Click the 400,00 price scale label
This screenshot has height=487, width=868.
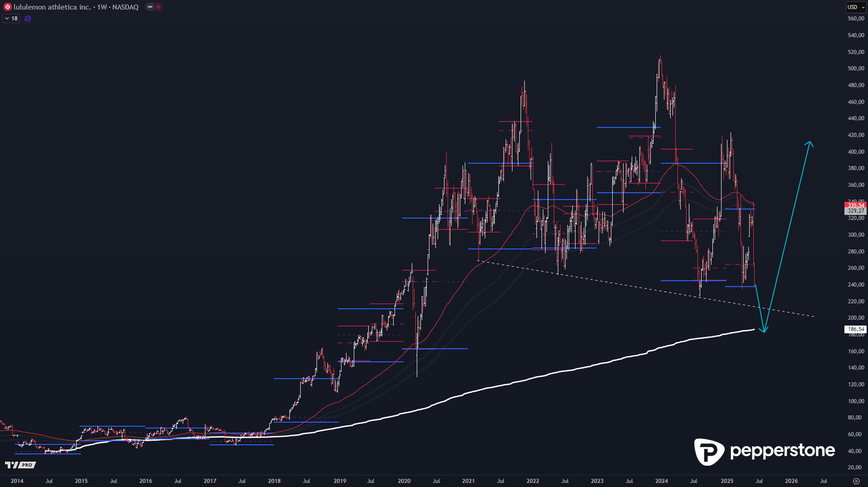click(x=856, y=152)
